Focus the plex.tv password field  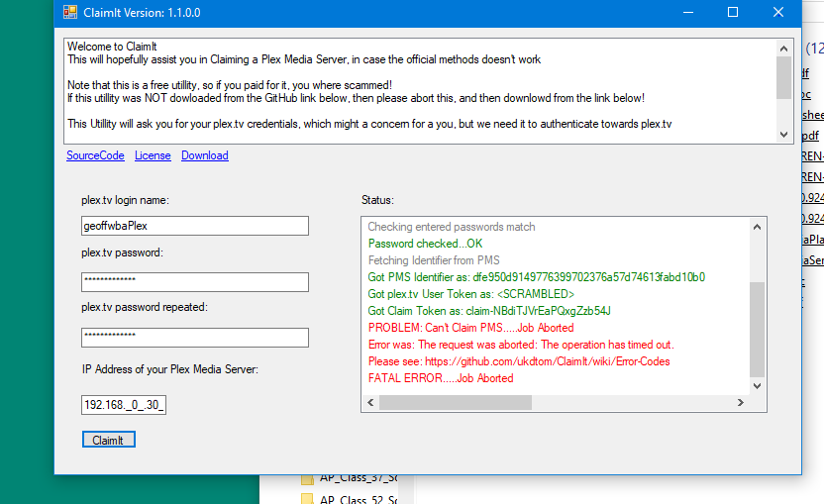[x=194, y=281]
